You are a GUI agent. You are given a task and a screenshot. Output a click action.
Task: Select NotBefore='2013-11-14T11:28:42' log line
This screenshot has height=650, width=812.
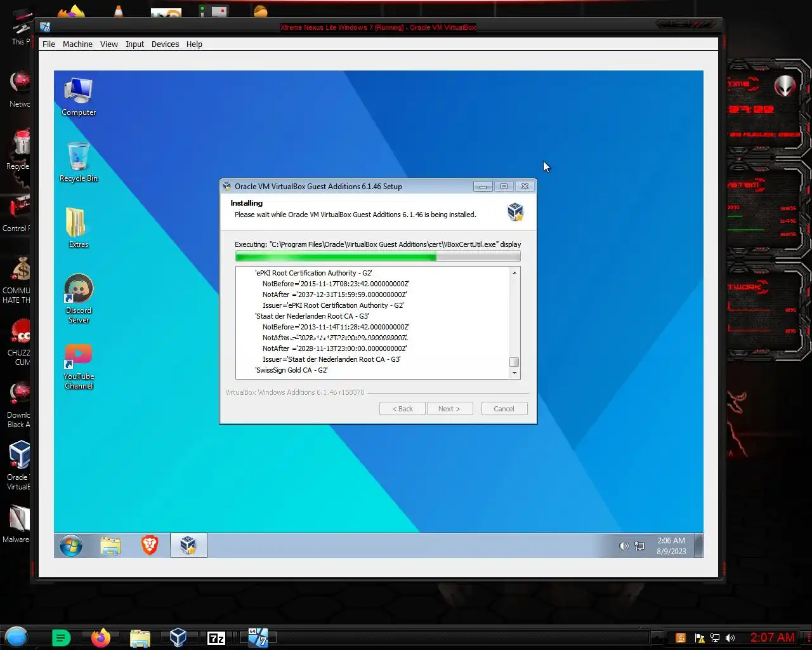[x=336, y=327]
